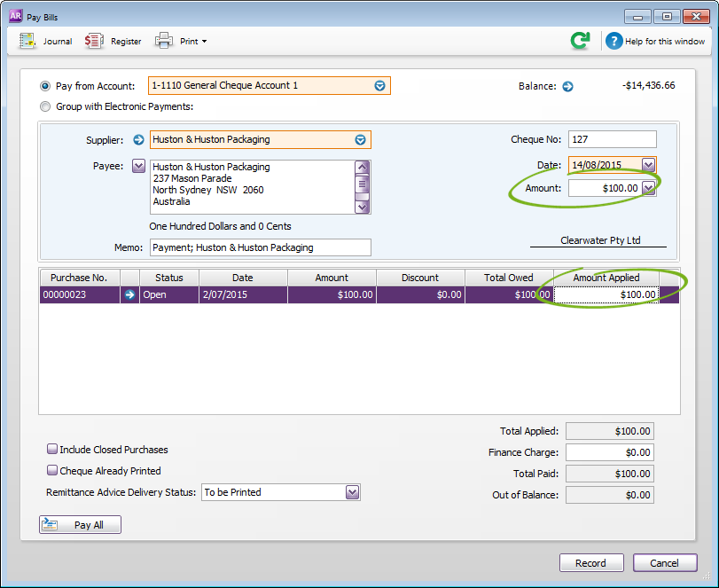The image size is (719, 588).
Task: Click the Cheque No input field
Action: point(612,139)
